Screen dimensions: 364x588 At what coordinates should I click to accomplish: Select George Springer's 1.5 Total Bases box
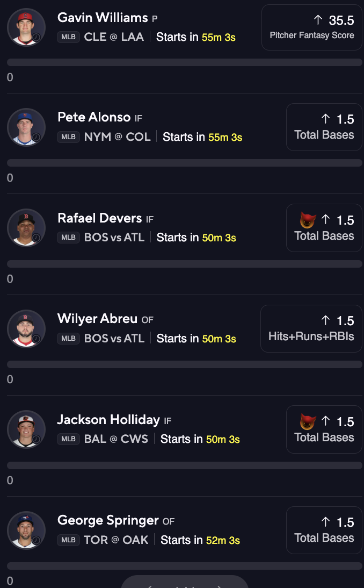point(324,530)
